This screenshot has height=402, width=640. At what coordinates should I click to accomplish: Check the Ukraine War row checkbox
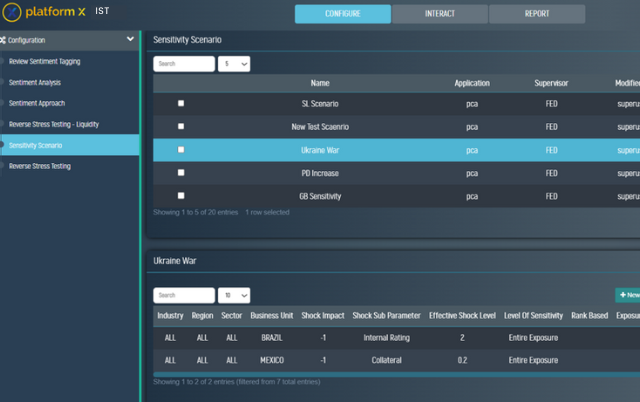click(181, 149)
